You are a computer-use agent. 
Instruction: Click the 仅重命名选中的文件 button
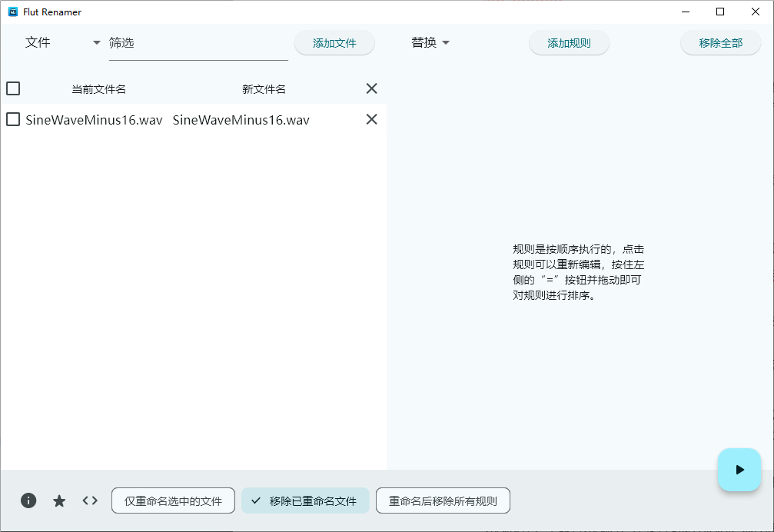[173, 500]
